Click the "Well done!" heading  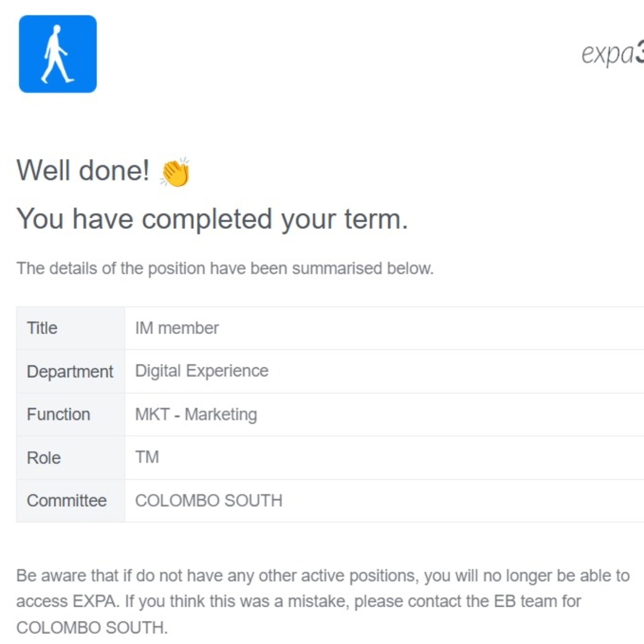point(83,170)
